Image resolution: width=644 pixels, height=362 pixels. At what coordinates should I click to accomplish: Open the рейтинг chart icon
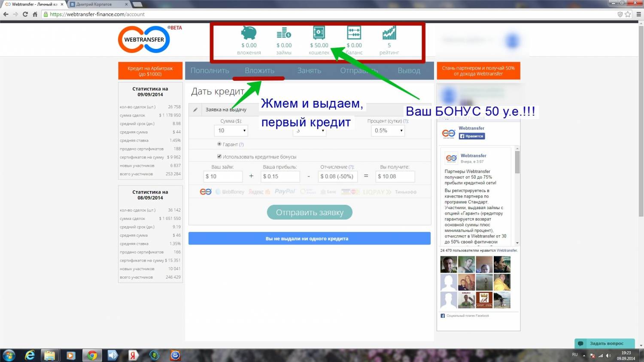click(389, 33)
